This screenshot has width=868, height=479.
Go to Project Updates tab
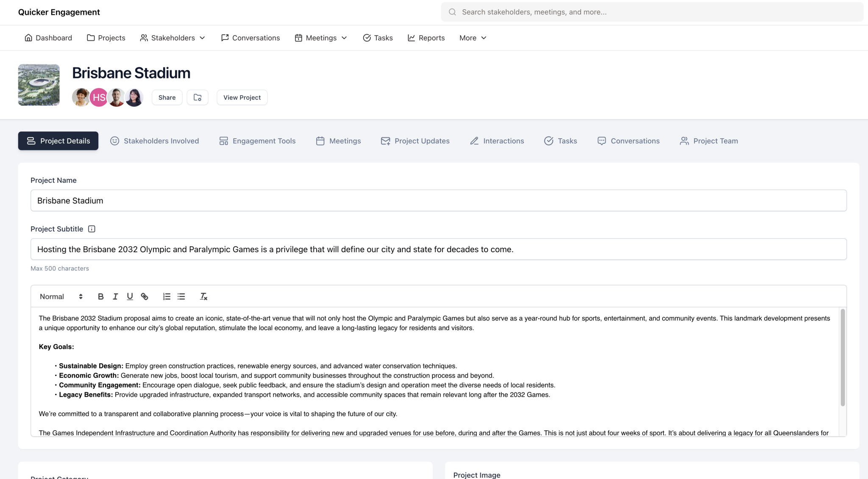click(x=415, y=141)
